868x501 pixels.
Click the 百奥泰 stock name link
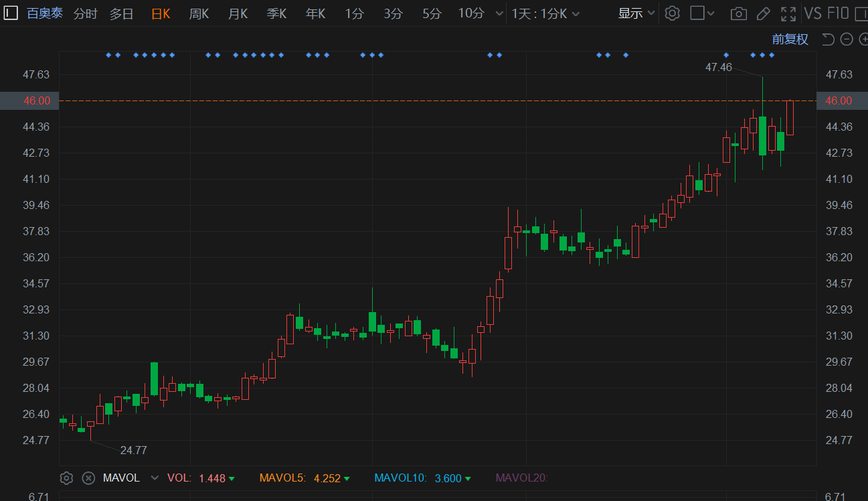pos(45,13)
